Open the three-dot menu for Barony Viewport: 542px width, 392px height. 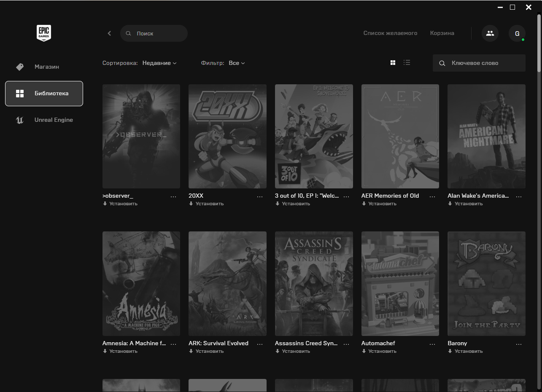point(519,344)
